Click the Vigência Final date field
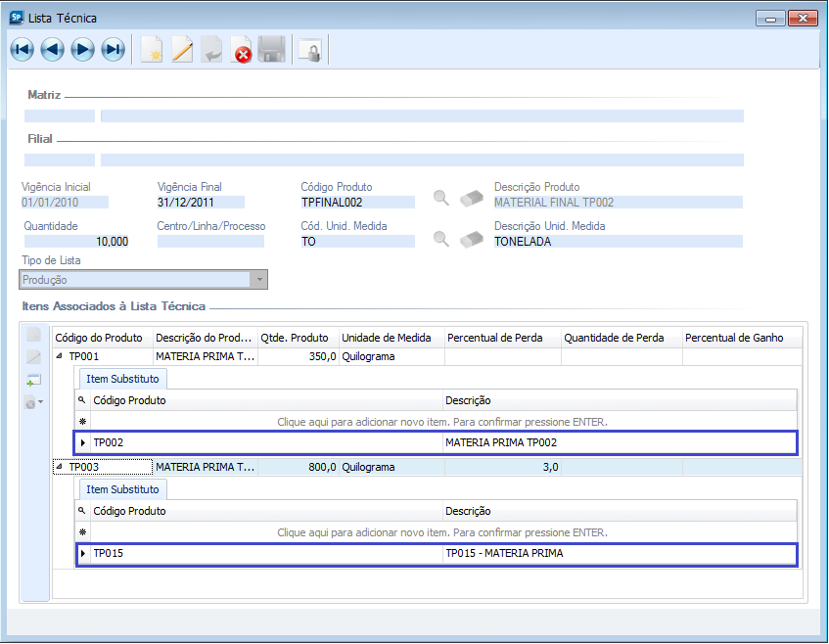Viewport: 829px width, 644px height. (x=200, y=203)
